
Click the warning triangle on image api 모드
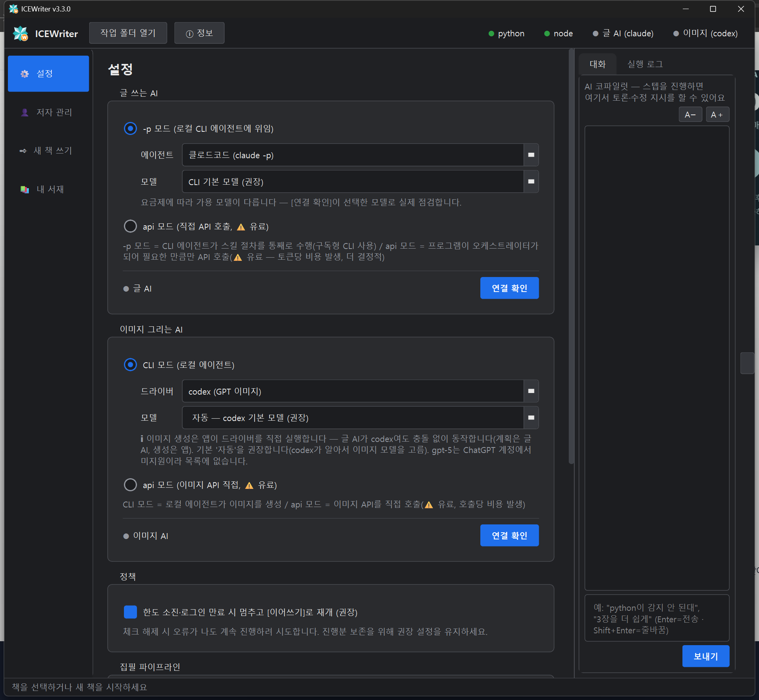249,485
